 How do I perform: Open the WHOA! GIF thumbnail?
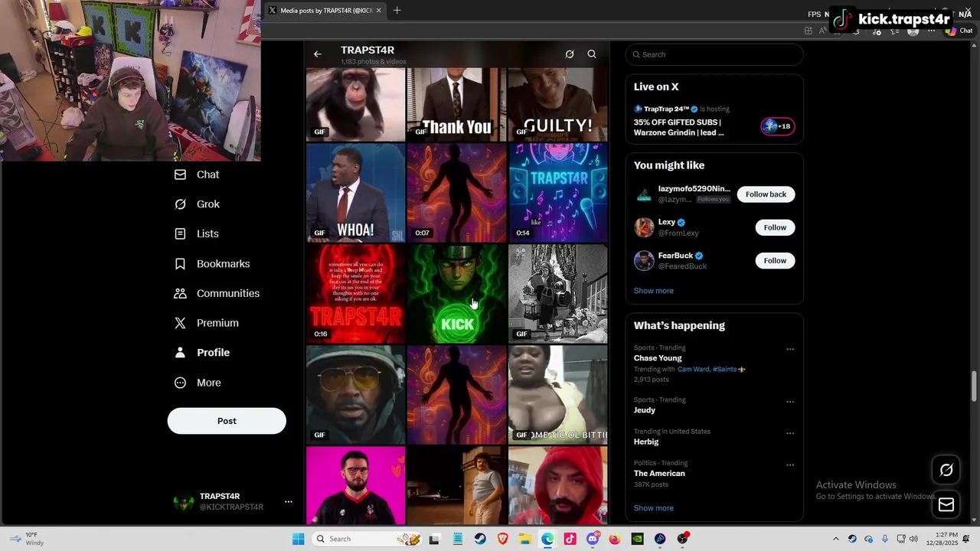[x=355, y=193]
